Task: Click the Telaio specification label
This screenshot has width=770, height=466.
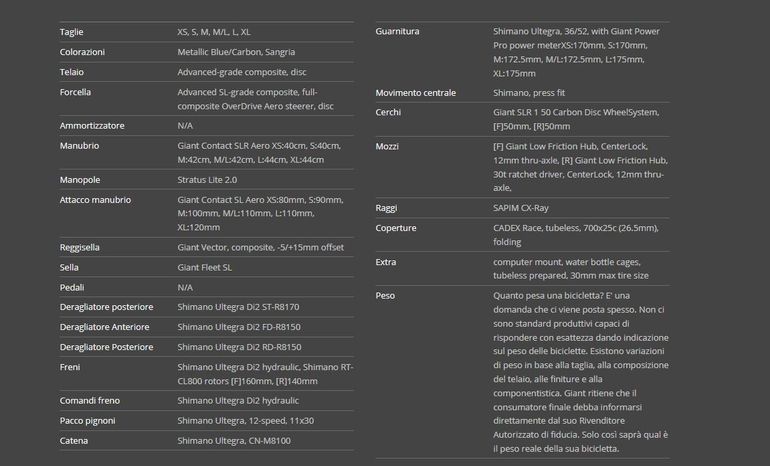Action: [72, 72]
